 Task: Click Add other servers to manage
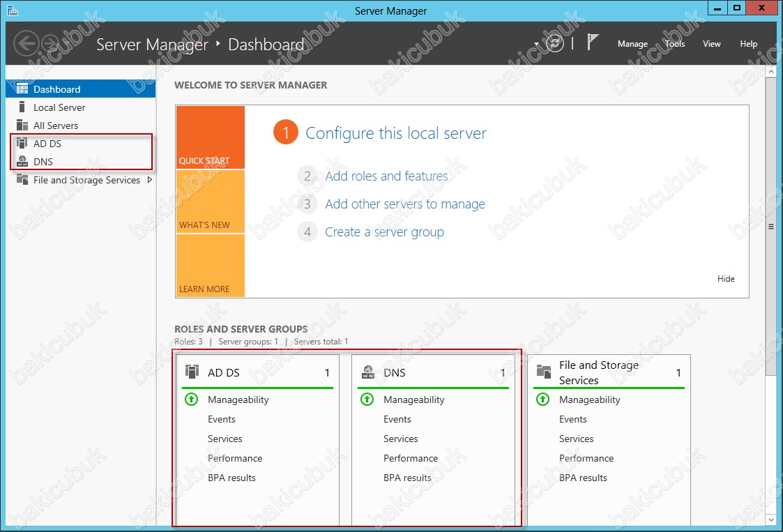coord(405,204)
